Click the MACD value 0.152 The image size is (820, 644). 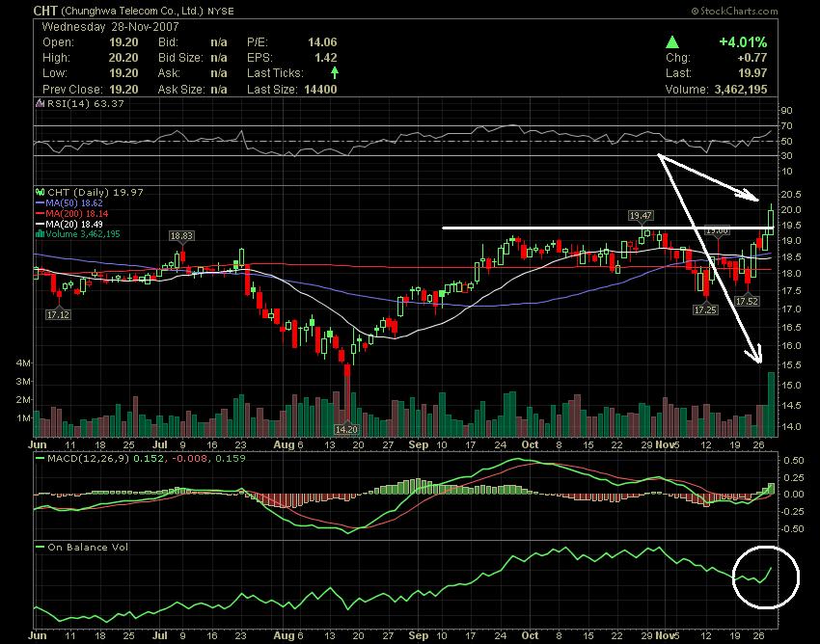(149, 459)
